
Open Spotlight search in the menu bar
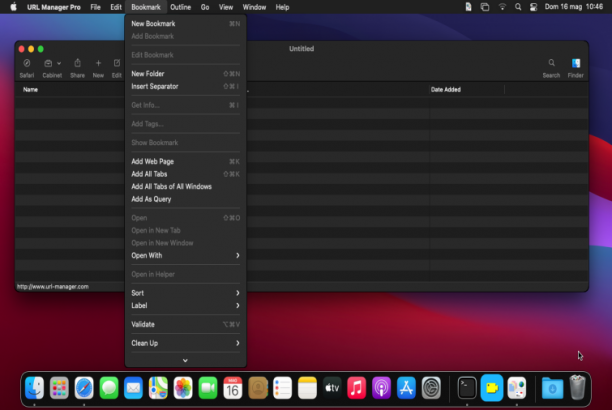point(518,7)
